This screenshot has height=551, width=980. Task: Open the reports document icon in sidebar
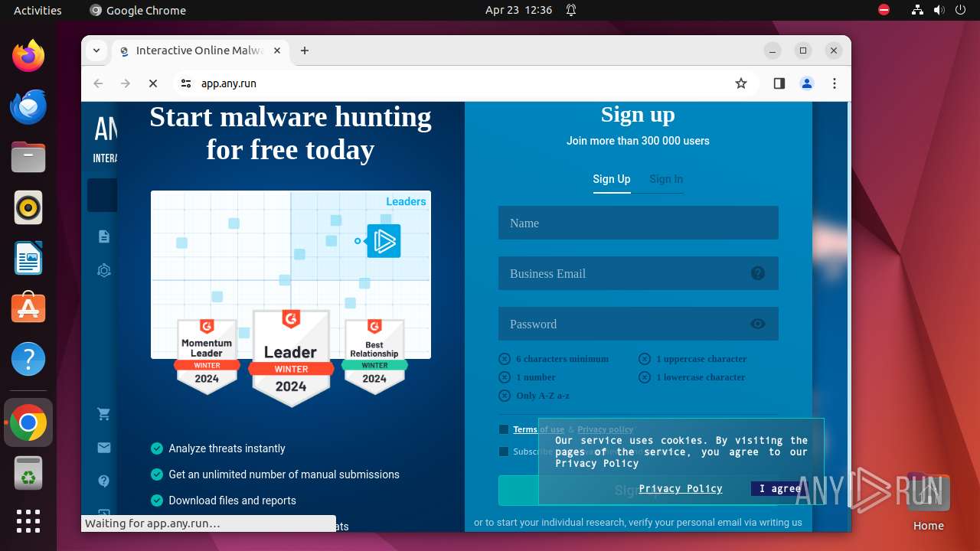104,236
